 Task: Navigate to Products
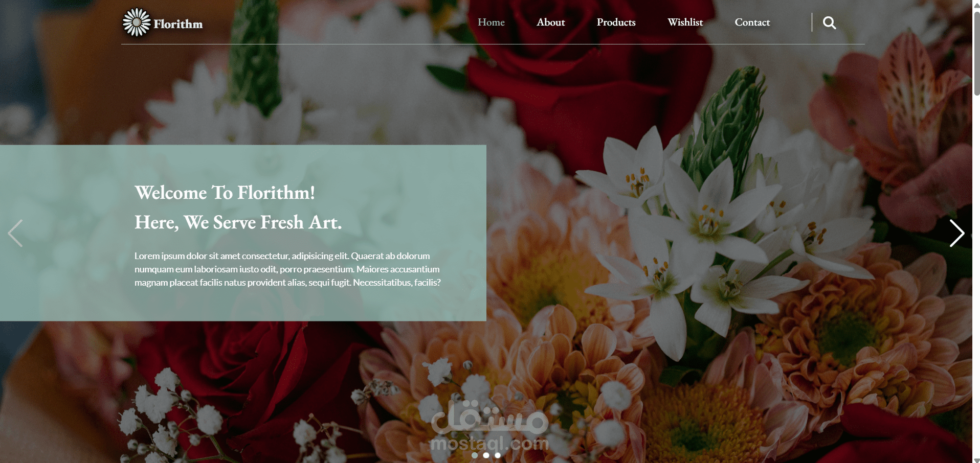(x=616, y=22)
